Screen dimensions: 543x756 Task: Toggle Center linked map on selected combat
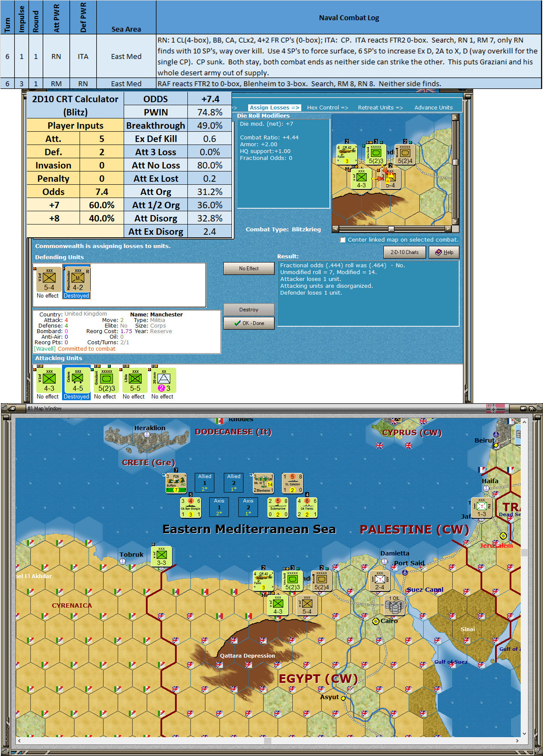point(342,240)
